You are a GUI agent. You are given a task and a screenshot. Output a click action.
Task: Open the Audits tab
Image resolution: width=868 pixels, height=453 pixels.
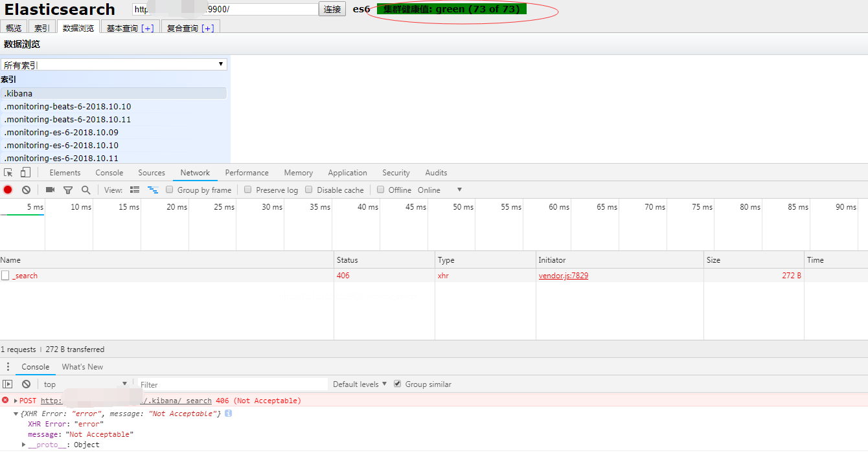pos(436,173)
